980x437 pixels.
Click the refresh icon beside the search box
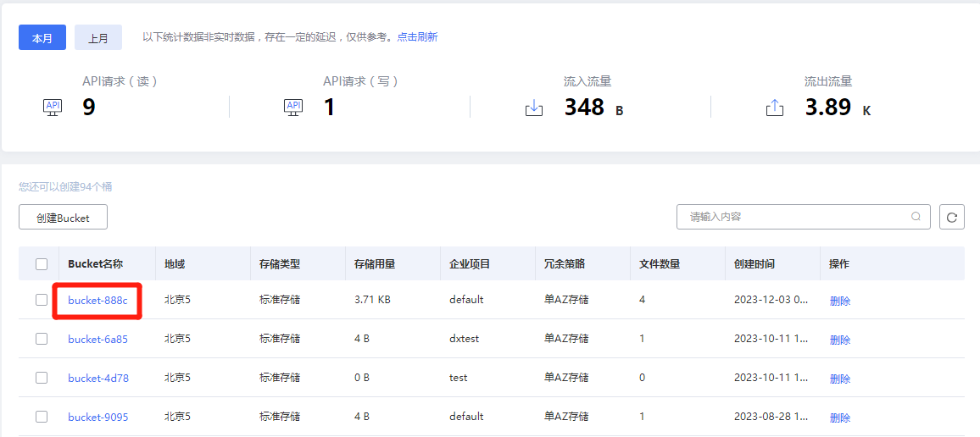(x=952, y=217)
